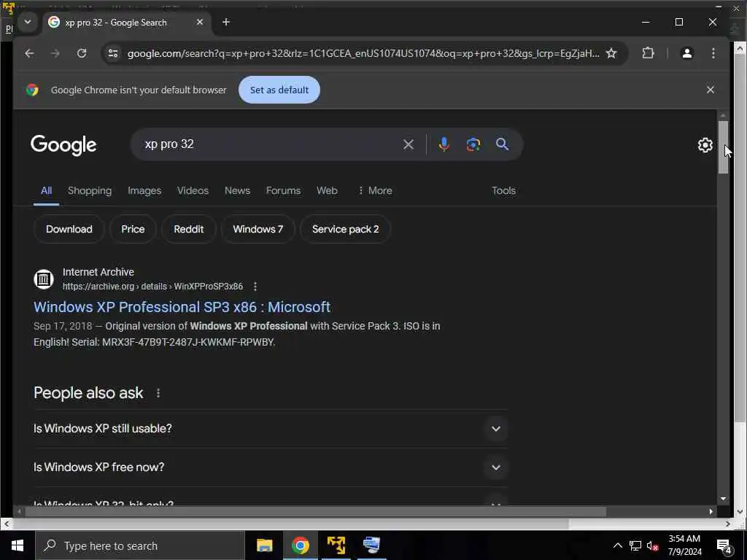This screenshot has width=747, height=560.
Task: Go back to the previous page
Action: point(29,53)
